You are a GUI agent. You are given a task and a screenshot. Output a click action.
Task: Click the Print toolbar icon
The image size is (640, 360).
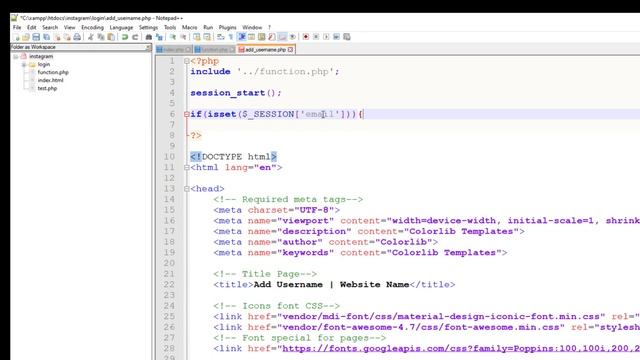(77, 37)
